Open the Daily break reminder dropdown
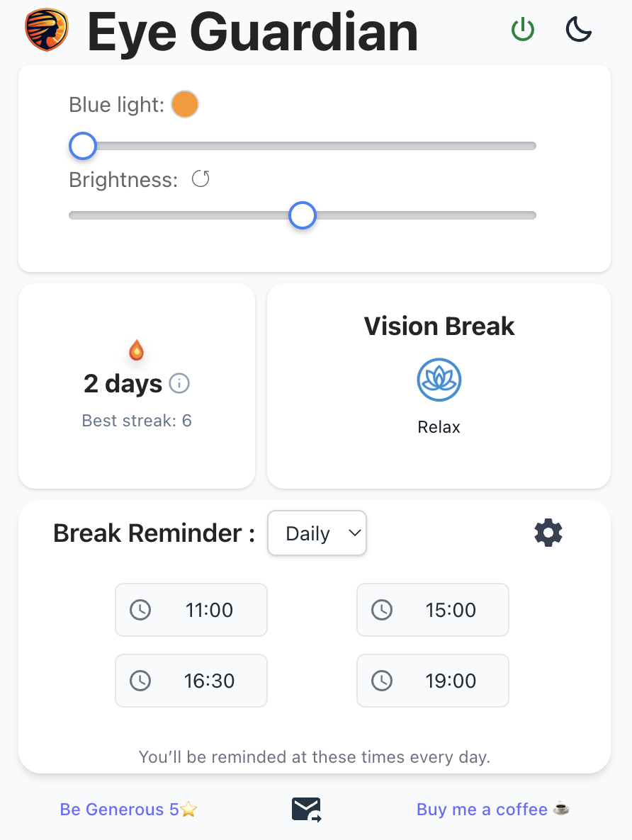This screenshot has height=840, width=632. coord(317,533)
